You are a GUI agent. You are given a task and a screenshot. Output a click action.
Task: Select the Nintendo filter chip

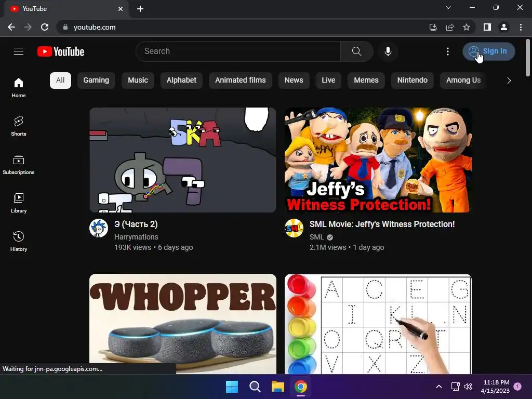pyautogui.click(x=413, y=81)
